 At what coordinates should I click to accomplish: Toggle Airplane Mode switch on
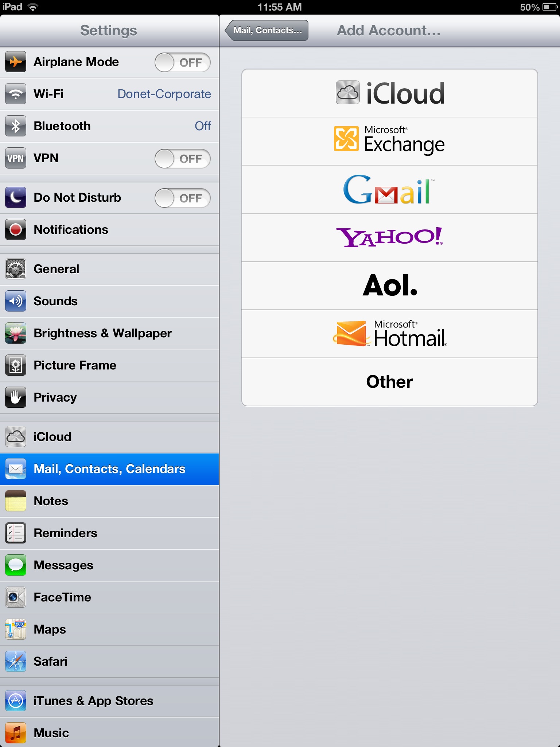[183, 62]
